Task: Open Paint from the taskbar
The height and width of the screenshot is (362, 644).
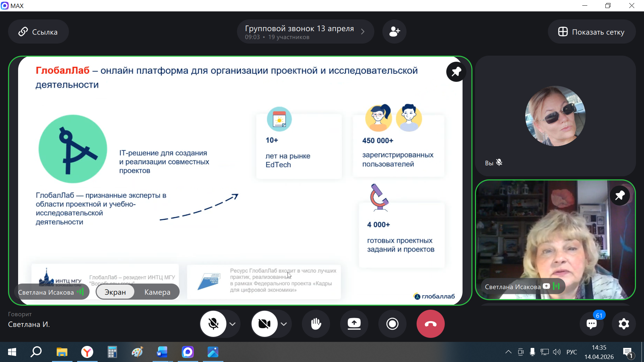Action: [137, 352]
